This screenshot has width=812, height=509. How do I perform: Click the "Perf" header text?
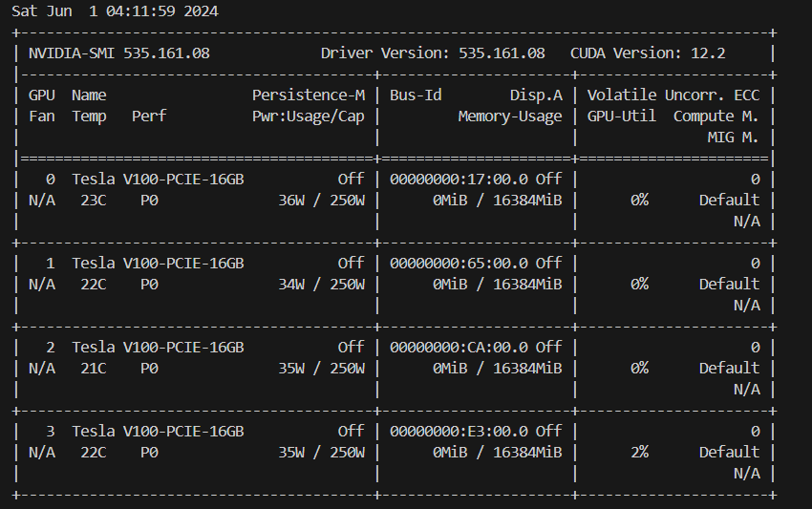coord(149,116)
